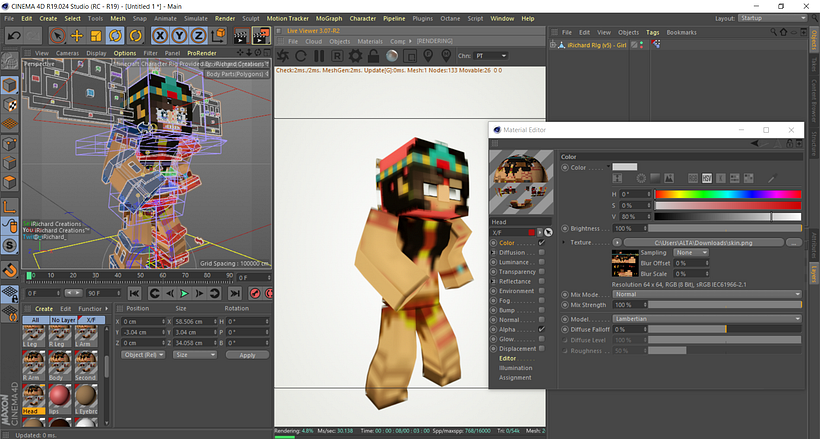Click the render Region 'R' icon
Image resolution: width=820 pixels, height=439 pixels.
tap(337, 55)
